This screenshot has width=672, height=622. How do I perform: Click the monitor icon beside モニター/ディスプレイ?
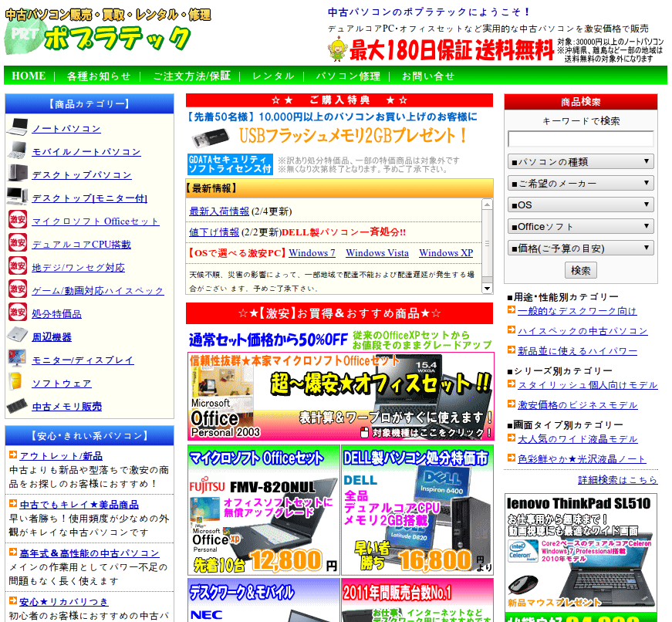17,359
